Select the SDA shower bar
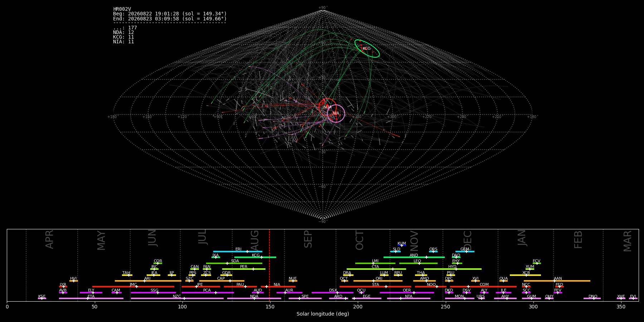The width and height of the screenshot is (644, 322). click(234, 263)
